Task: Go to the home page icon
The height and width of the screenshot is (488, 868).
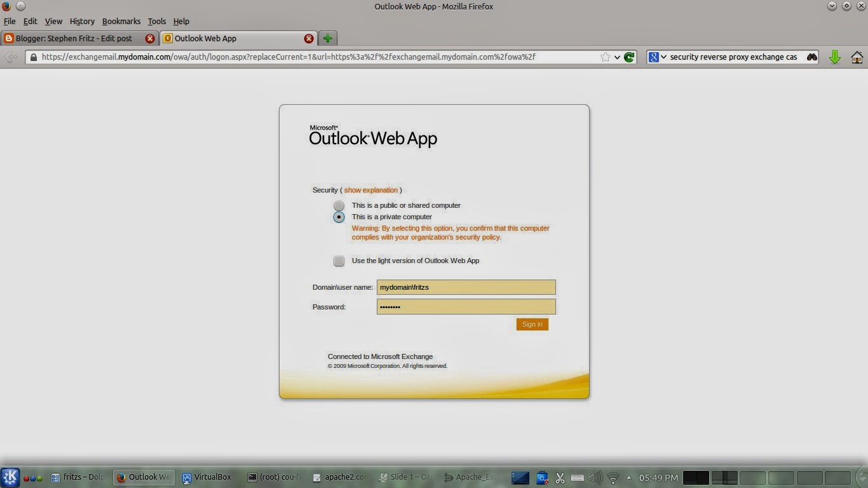Action: 857,57
